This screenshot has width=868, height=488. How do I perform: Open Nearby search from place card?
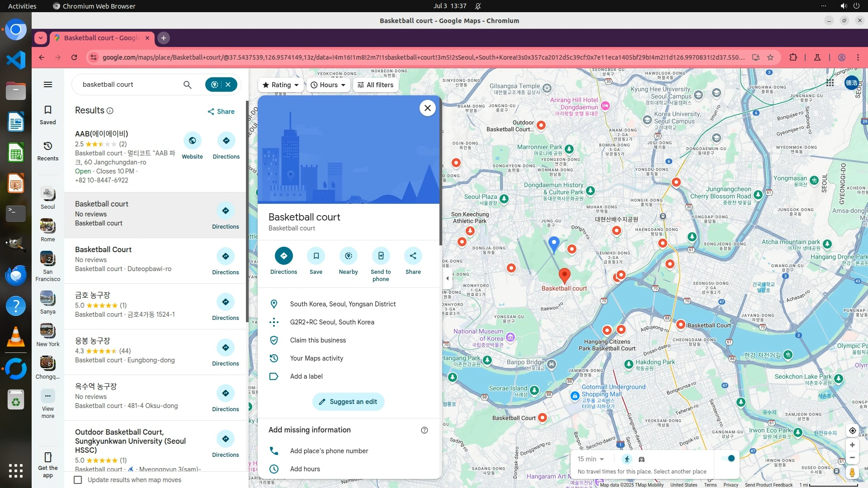pyautogui.click(x=348, y=256)
